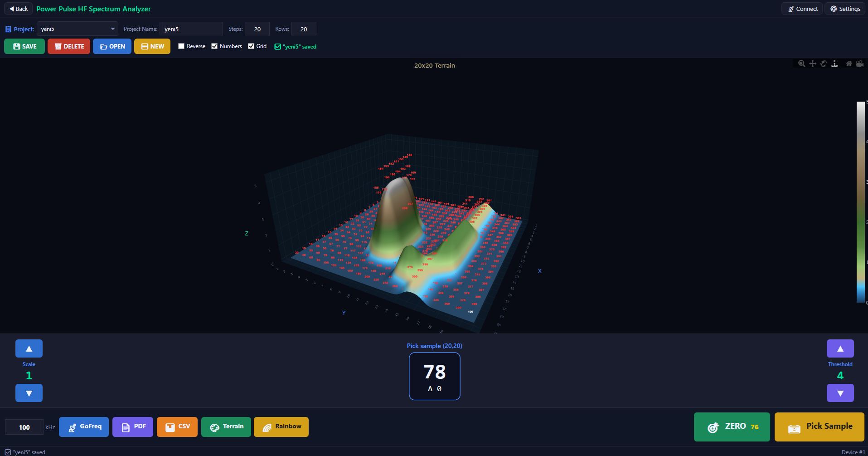Click the terrain color scale bar
868x456 pixels.
coord(860,202)
